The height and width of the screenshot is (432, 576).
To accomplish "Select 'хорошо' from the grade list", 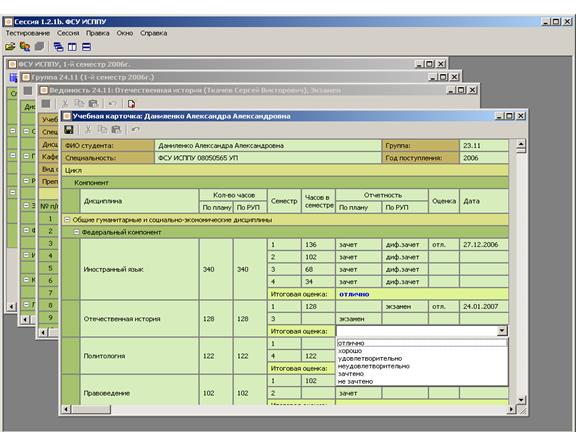I will [x=350, y=351].
